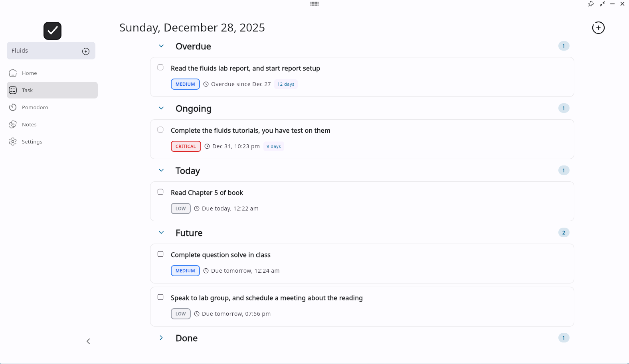The width and height of the screenshot is (629, 364).
Task: Check off Read the fluids lab report task
Action: point(160,67)
